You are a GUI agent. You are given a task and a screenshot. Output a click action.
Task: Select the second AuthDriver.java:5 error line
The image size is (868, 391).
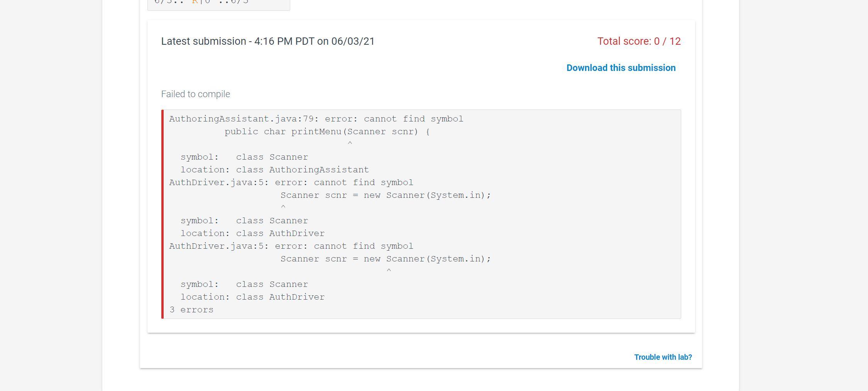pyautogui.click(x=291, y=246)
